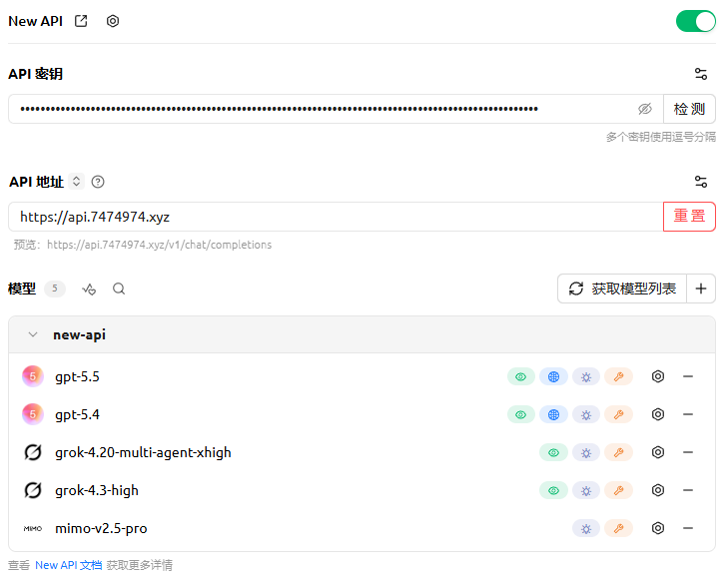The width and height of the screenshot is (728, 581).
Task: Disable the New API provider switch
Action: pos(695,21)
